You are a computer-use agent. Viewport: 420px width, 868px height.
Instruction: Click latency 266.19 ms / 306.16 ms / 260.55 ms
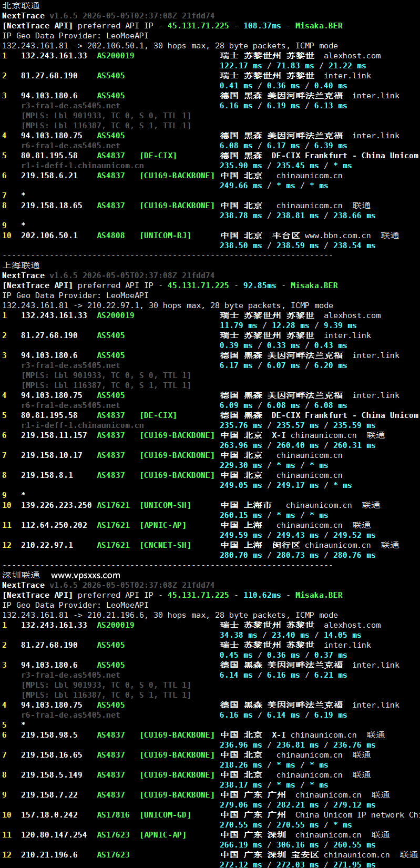pyautogui.click(x=298, y=845)
